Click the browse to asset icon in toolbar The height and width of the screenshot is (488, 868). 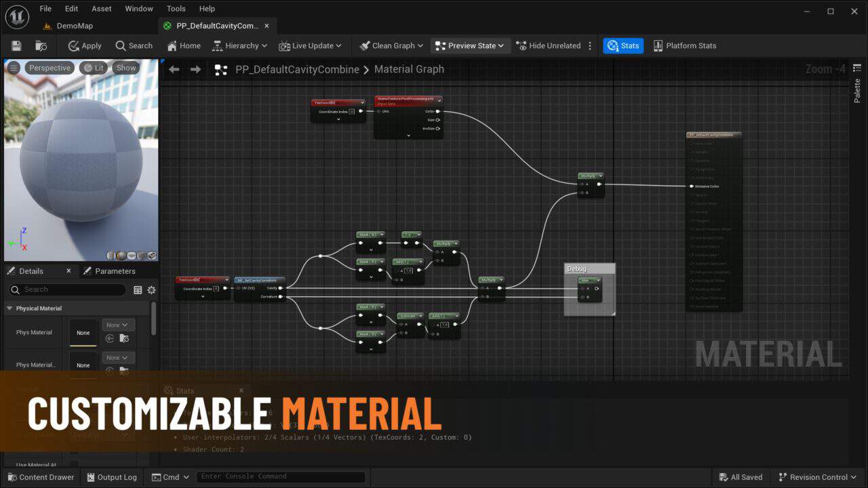tap(41, 46)
